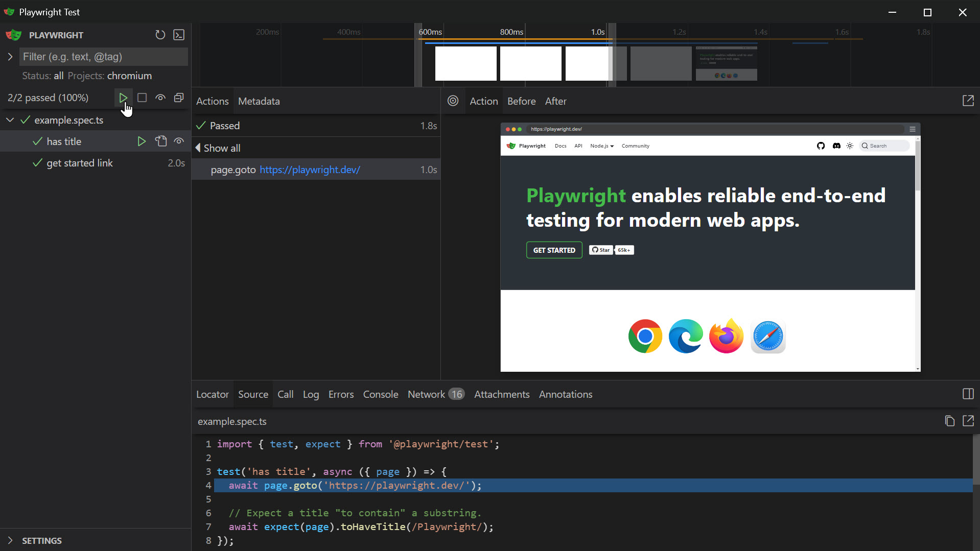Click the snapshot browser menu icon

912,129
